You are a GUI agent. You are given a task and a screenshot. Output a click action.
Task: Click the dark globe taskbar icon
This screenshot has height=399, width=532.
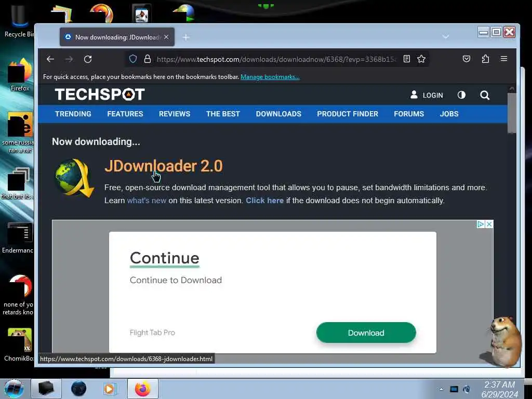(79, 389)
